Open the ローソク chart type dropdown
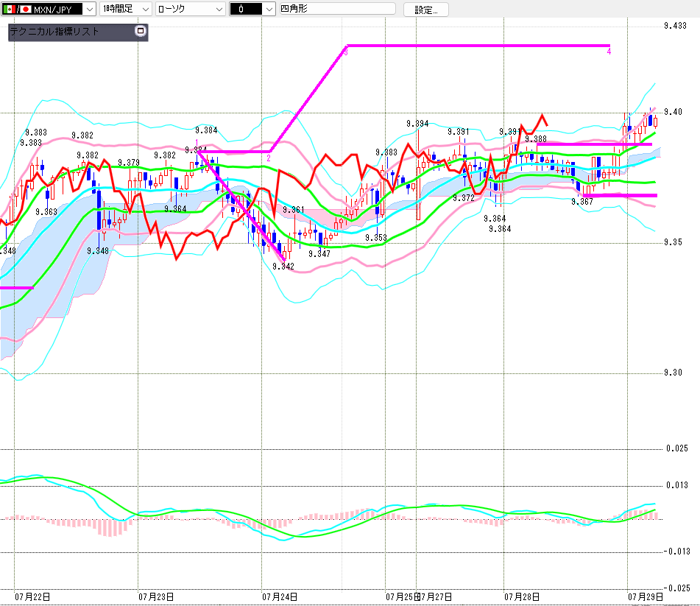The width and height of the screenshot is (700, 606). (190, 9)
